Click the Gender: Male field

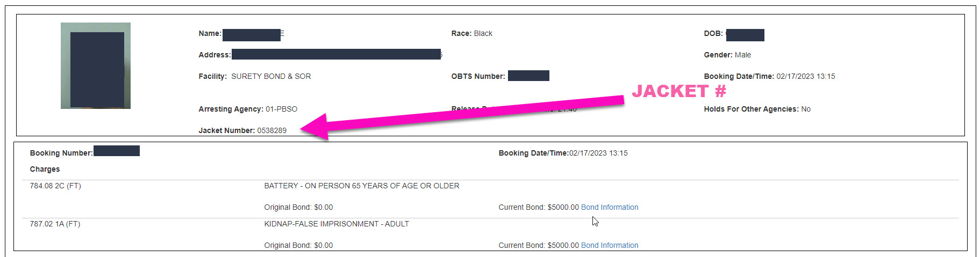pos(727,55)
